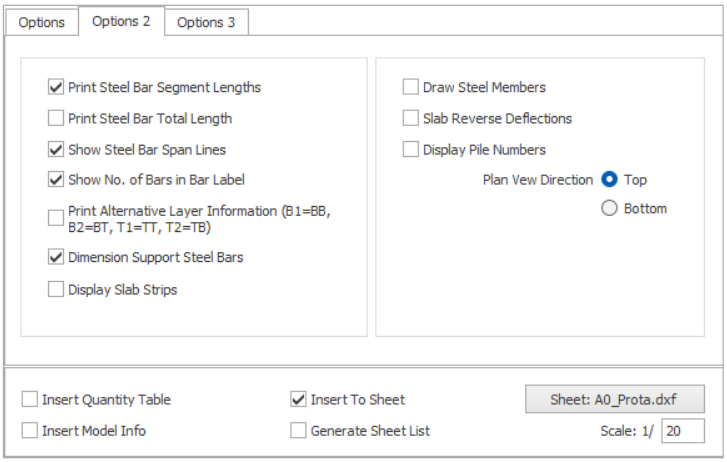The image size is (727, 462).
Task: Uncheck Dimension Support Steel Bars
Action: click(x=56, y=257)
